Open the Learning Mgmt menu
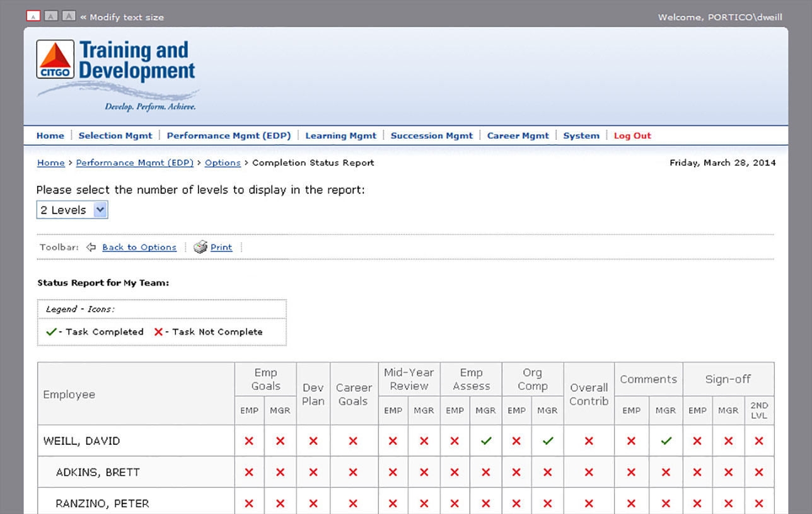The width and height of the screenshot is (812, 514). pyautogui.click(x=341, y=135)
